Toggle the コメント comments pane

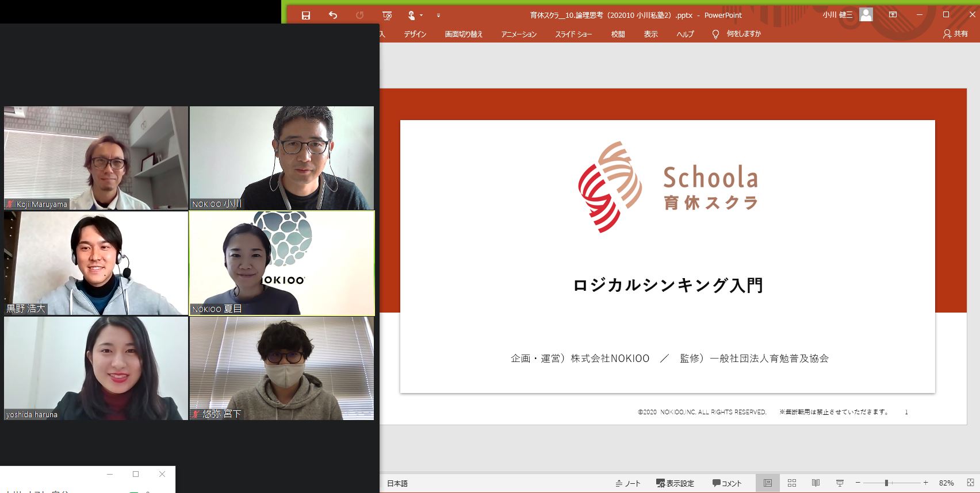tap(727, 483)
